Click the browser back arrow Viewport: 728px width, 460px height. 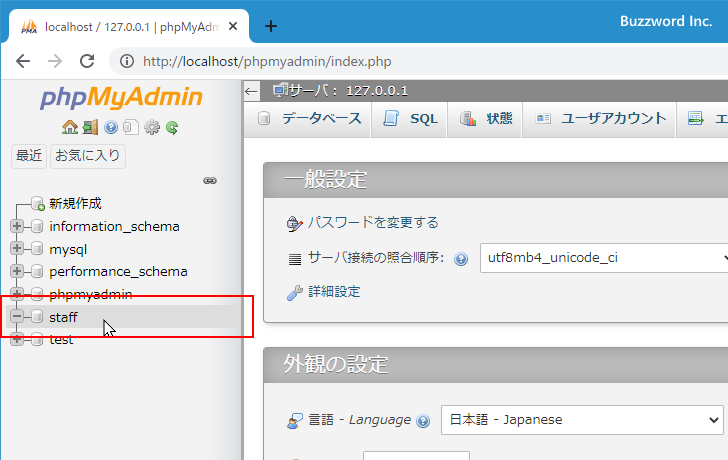(23, 61)
